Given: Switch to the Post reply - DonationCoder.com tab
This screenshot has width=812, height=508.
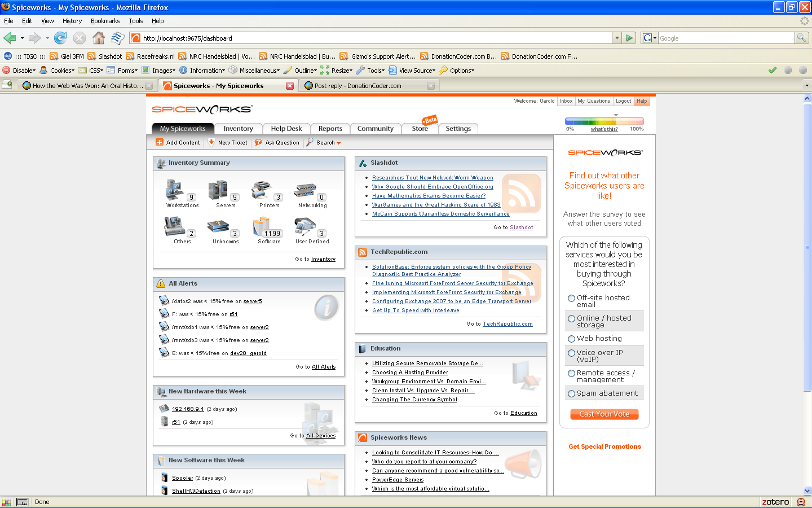Looking at the screenshot, I should tap(369, 86).
